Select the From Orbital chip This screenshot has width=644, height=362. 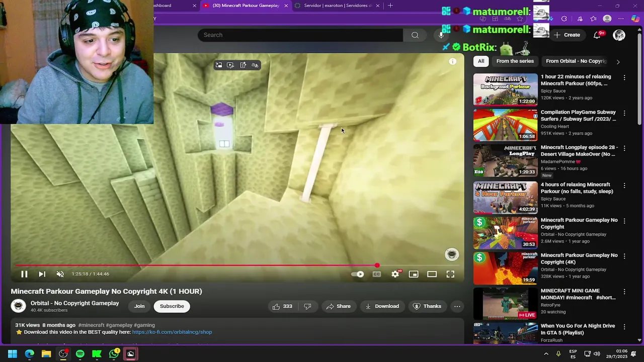(x=576, y=61)
